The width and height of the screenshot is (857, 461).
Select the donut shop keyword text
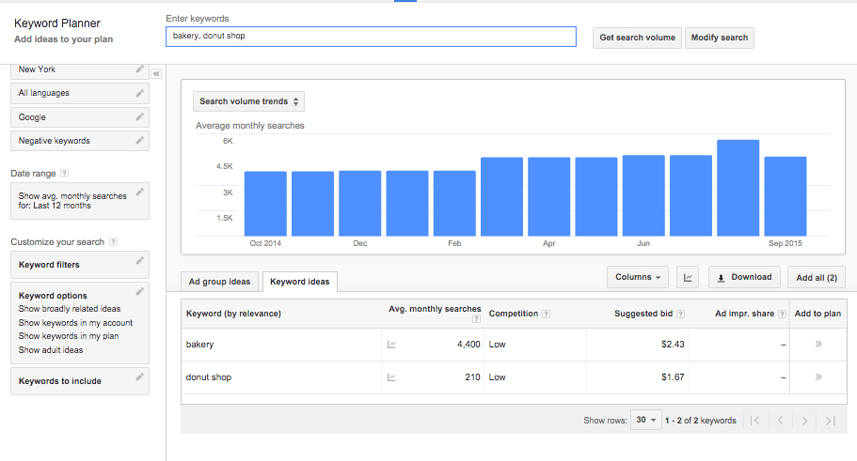tap(208, 377)
